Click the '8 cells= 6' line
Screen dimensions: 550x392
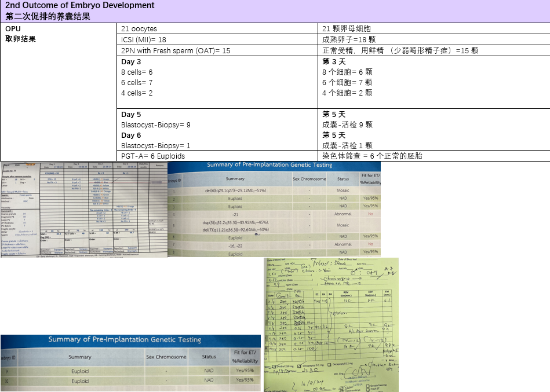(137, 72)
